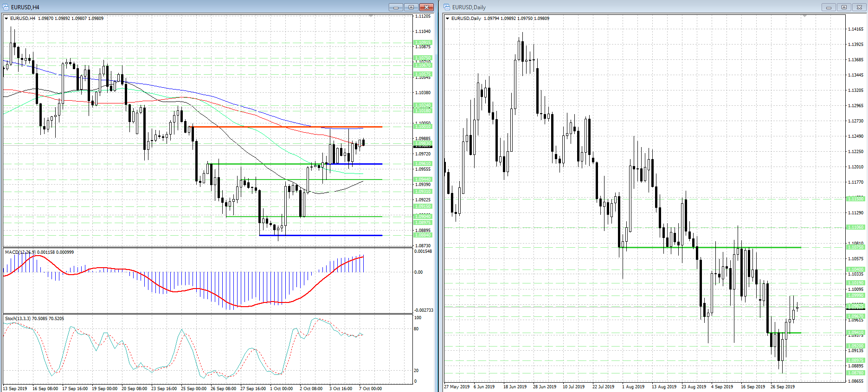868x392 pixels.
Task: Click the EURUSD,H4 window title bar
Action: [186, 7]
